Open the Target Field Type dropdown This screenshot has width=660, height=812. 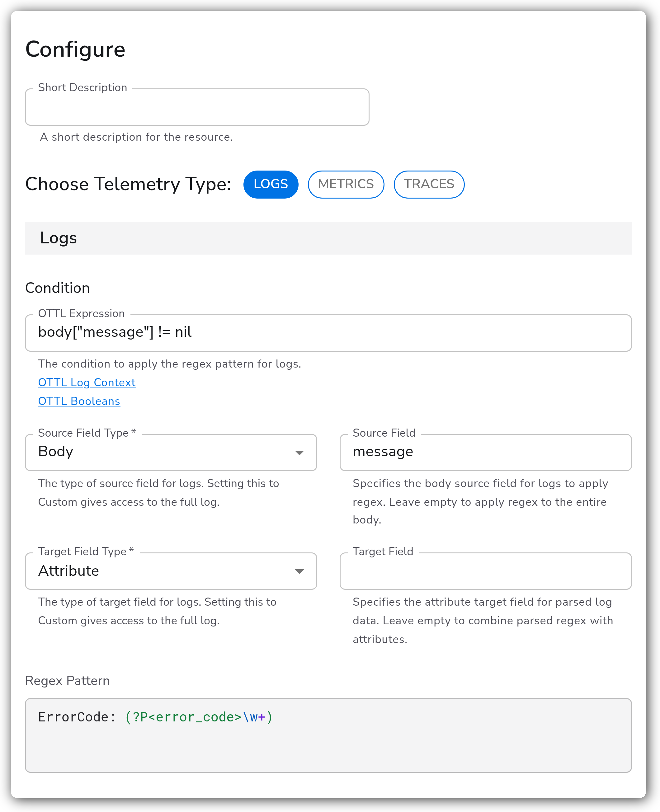(171, 571)
